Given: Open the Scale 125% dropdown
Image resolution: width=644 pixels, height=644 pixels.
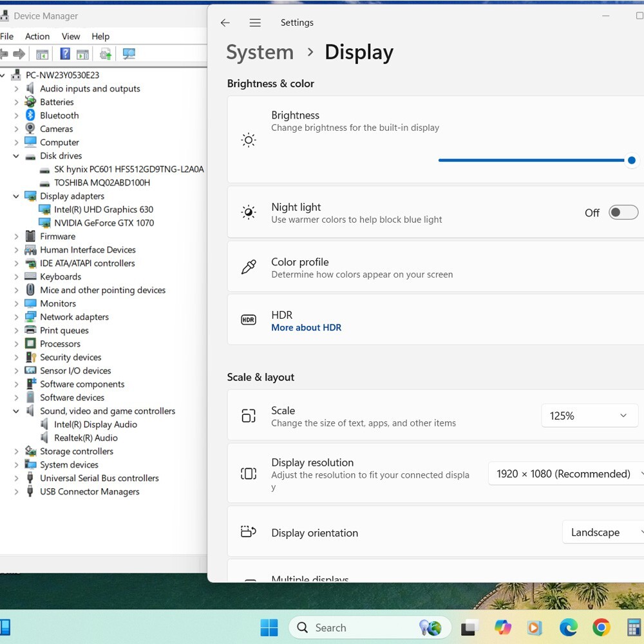Looking at the screenshot, I should (589, 415).
